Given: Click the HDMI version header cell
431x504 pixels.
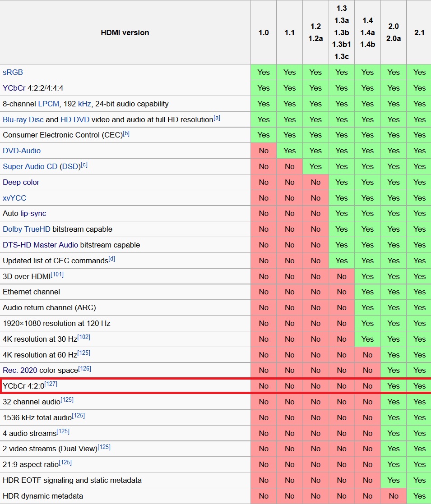Looking at the screenshot, I should click(x=125, y=32).
